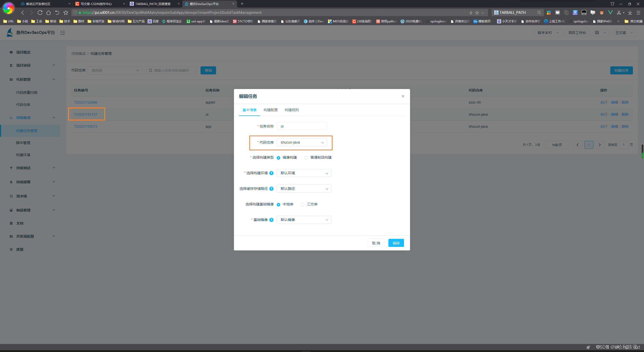Open a new browser tab
This screenshot has width=644, height=352.
(242, 4)
